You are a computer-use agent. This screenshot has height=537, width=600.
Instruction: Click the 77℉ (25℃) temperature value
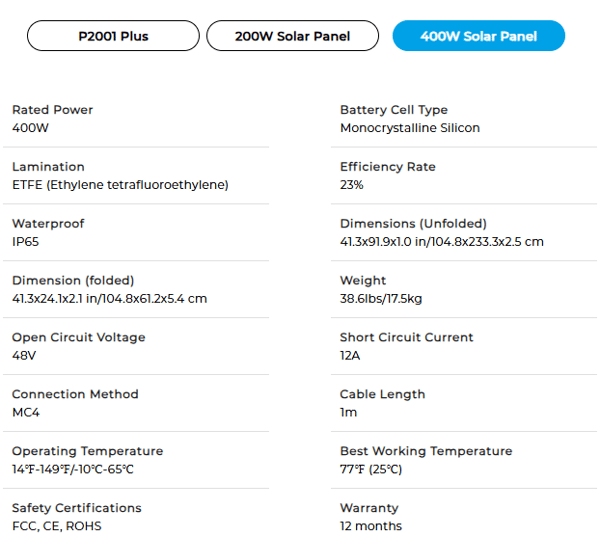click(x=371, y=470)
